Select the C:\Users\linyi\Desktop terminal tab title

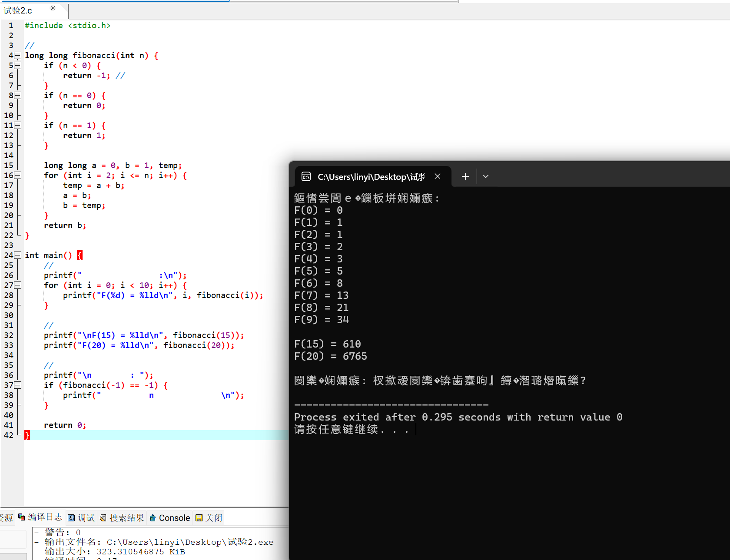[371, 177]
